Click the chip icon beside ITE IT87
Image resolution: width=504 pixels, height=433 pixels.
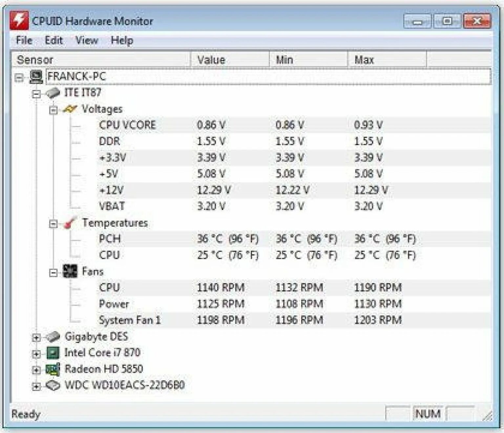coord(52,93)
